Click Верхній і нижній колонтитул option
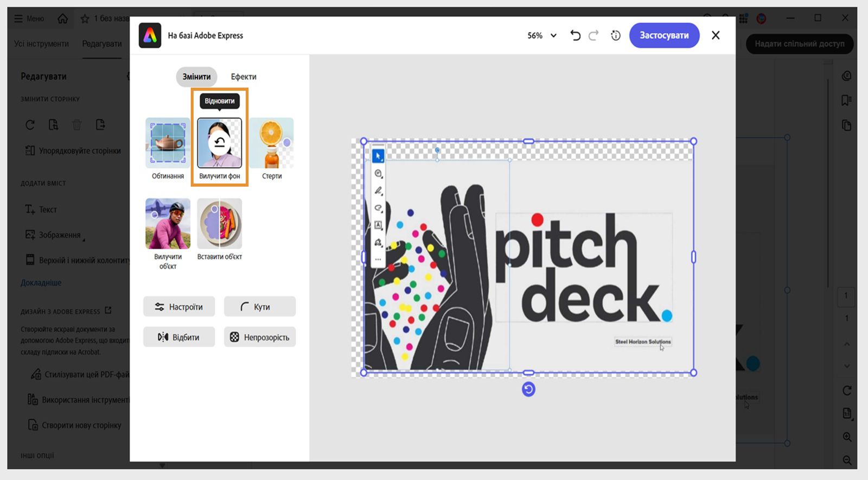This screenshot has width=868, height=480. (79, 260)
